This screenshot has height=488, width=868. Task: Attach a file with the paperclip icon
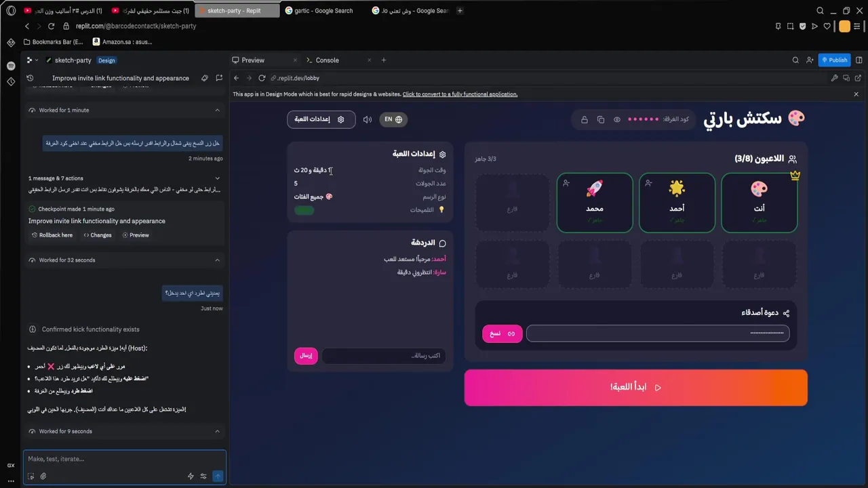coord(43,476)
